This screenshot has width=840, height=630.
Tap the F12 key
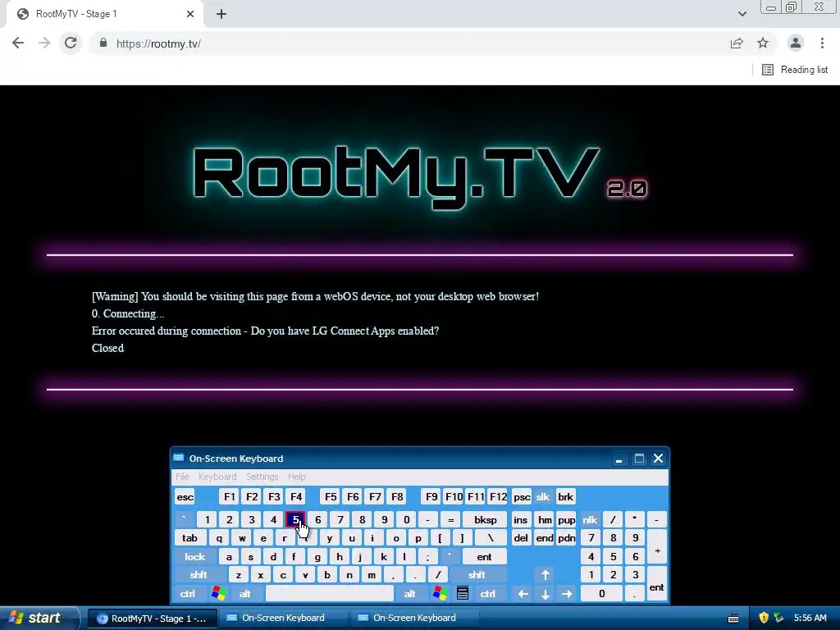(498, 497)
